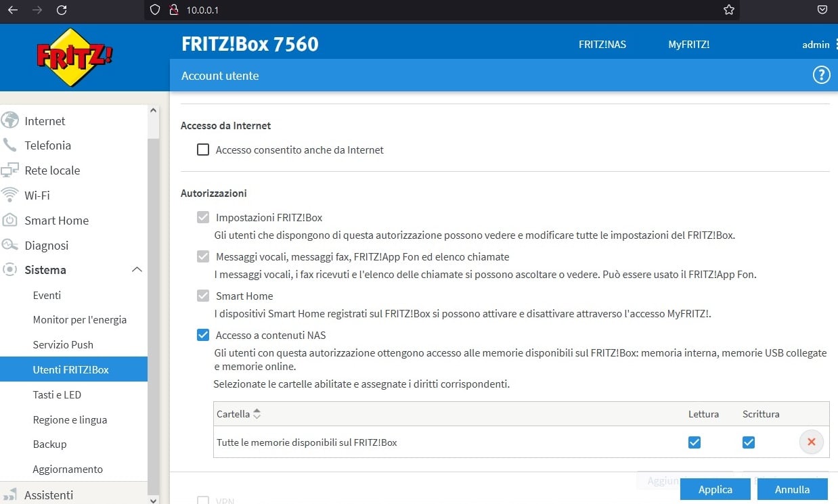The image size is (838, 504).
Task: Open the admin user menu
Action: pos(816,45)
